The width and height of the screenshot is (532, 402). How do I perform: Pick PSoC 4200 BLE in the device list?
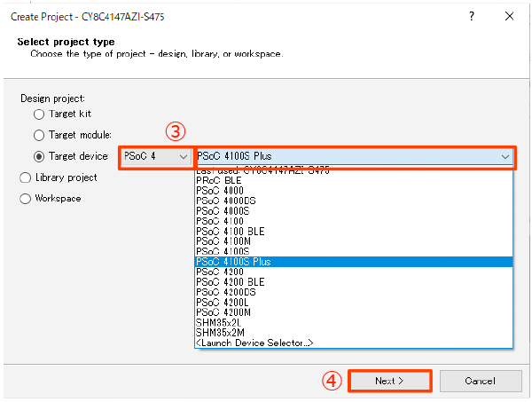coord(354,282)
